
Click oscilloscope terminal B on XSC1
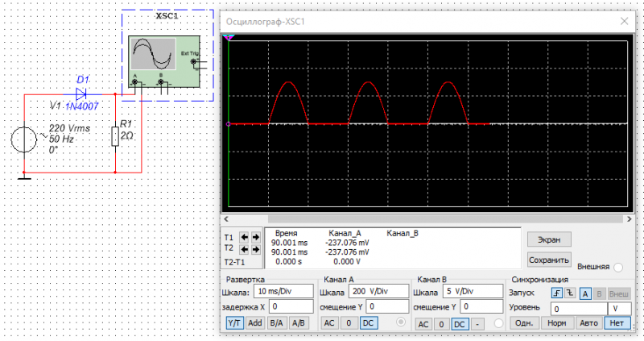pos(161,82)
